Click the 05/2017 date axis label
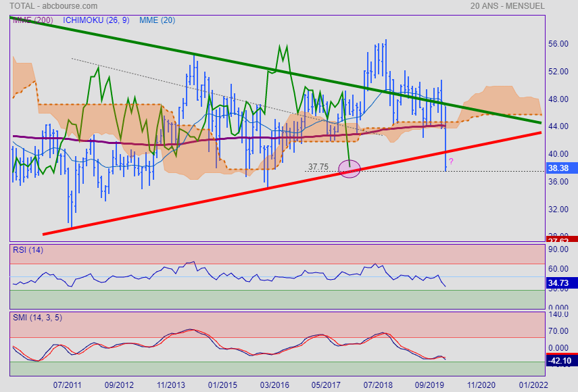The height and width of the screenshot is (392, 578). click(x=326, y=385)
